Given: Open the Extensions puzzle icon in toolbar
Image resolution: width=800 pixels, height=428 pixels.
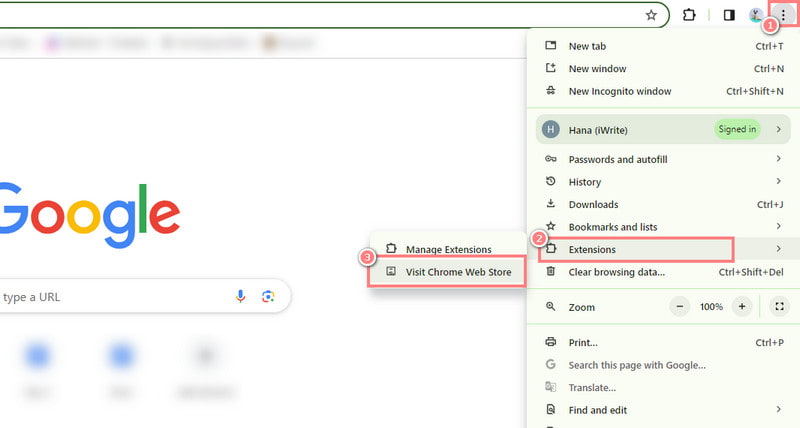Looking at the screenshot, I should tap(689, 15).
